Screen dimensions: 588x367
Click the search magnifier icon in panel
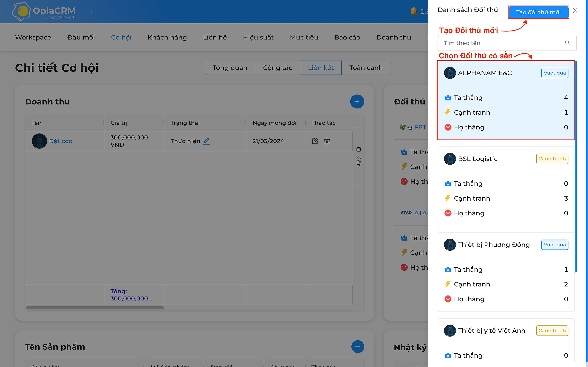click(x=567, y=43)
